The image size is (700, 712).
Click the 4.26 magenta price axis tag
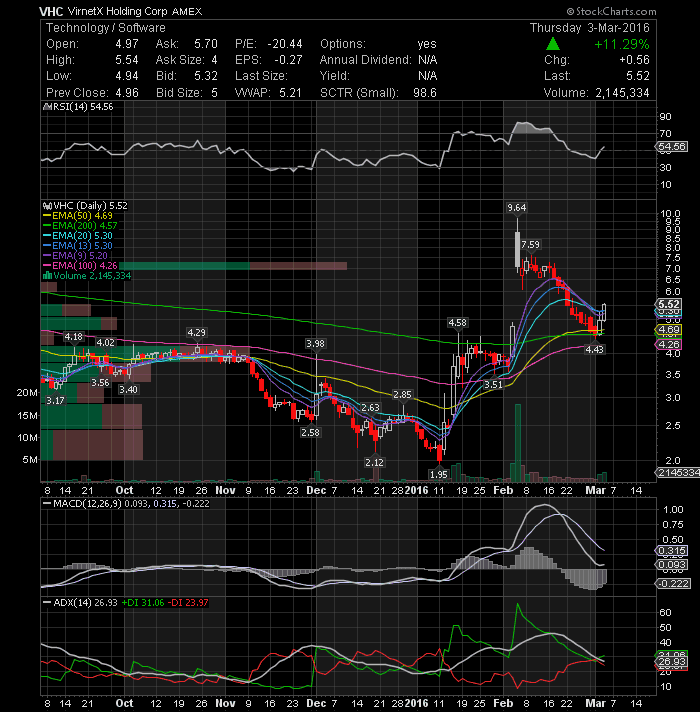[x=668, y=345]
